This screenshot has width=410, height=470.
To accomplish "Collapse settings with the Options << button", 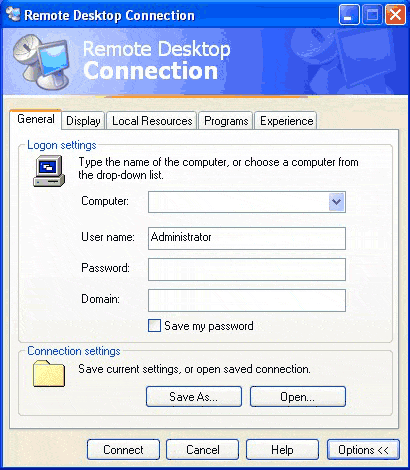I will [x=363, y=450].
